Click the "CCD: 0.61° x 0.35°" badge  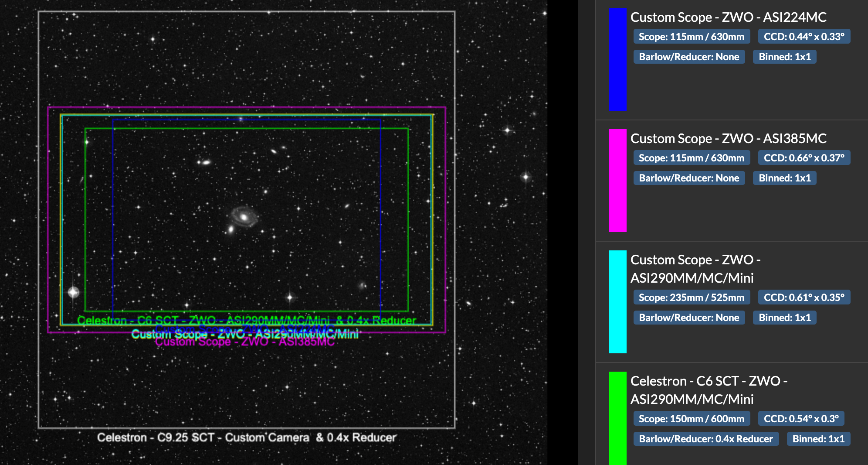[804, 297]
